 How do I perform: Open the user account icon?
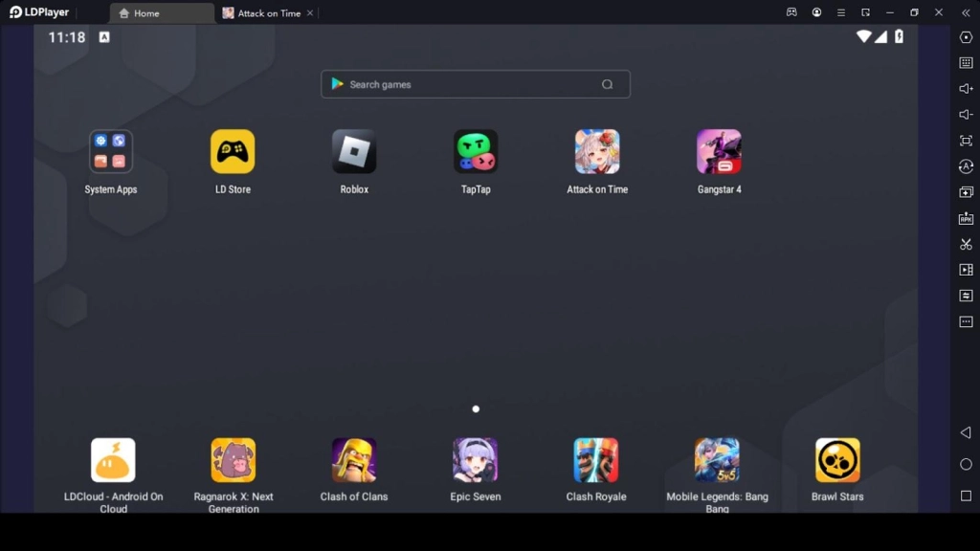[x=816, y=12]
